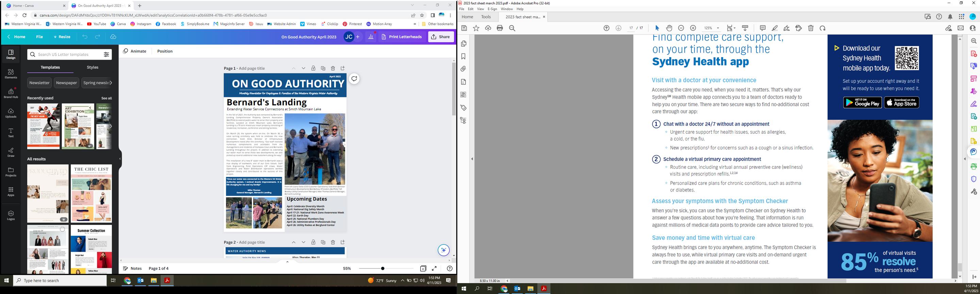Open Acrobat's notifications bell

coord(950,17)
